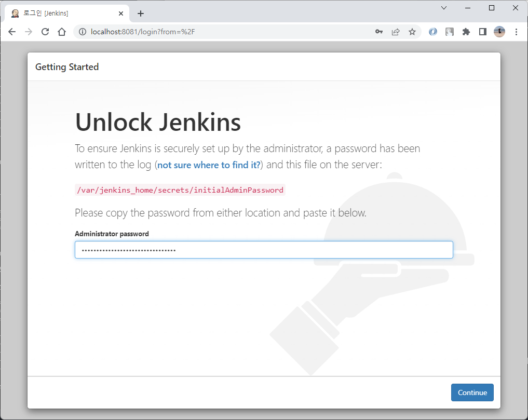Expand the tab search chevron
528x420 pixels.
[x=444, y=8]
